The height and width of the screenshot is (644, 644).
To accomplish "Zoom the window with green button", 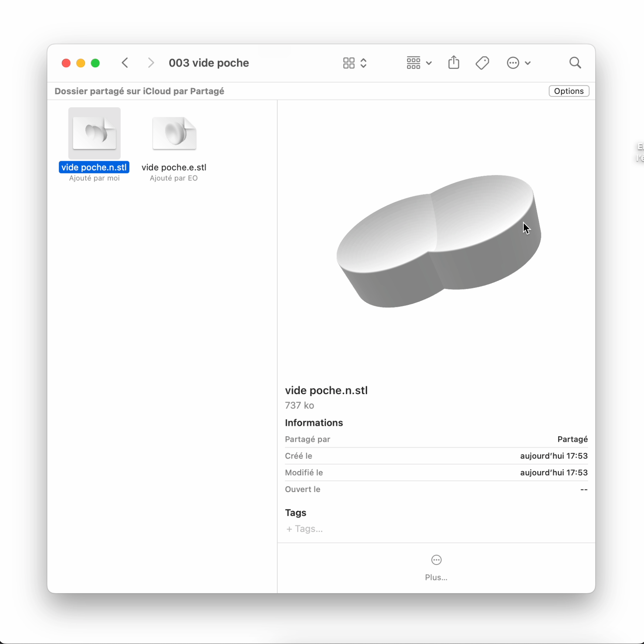I will tap(95, 63).
